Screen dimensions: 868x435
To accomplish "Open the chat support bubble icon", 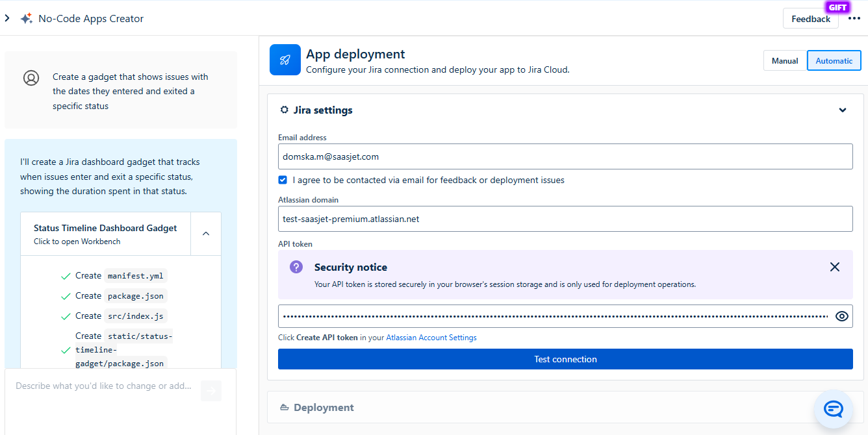I will (x=833, y=408).
